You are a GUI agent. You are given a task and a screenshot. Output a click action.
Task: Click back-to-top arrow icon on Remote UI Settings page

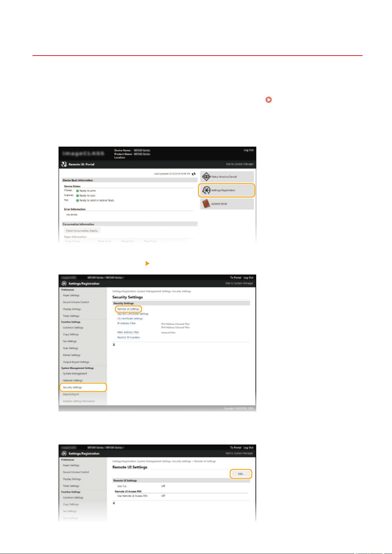(x=114, y=503)
